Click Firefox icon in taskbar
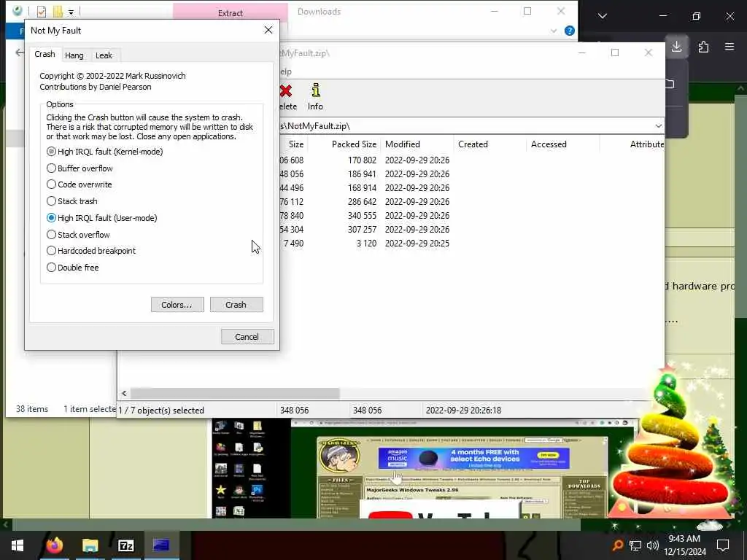 point(54,545)
